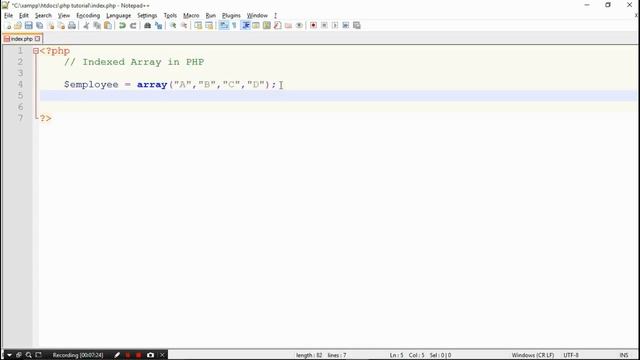Click the Open file toolbar icon
640x360 pixels.
18,25
